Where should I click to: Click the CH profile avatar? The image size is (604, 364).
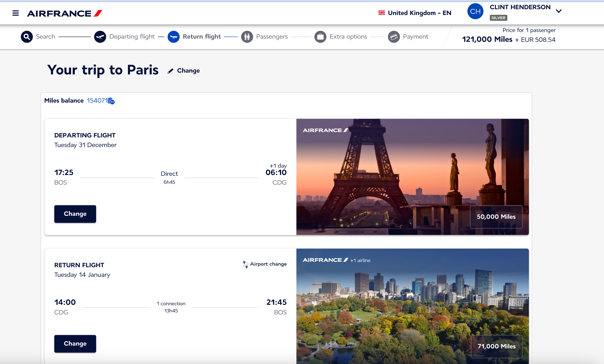(x=475, y=11)
